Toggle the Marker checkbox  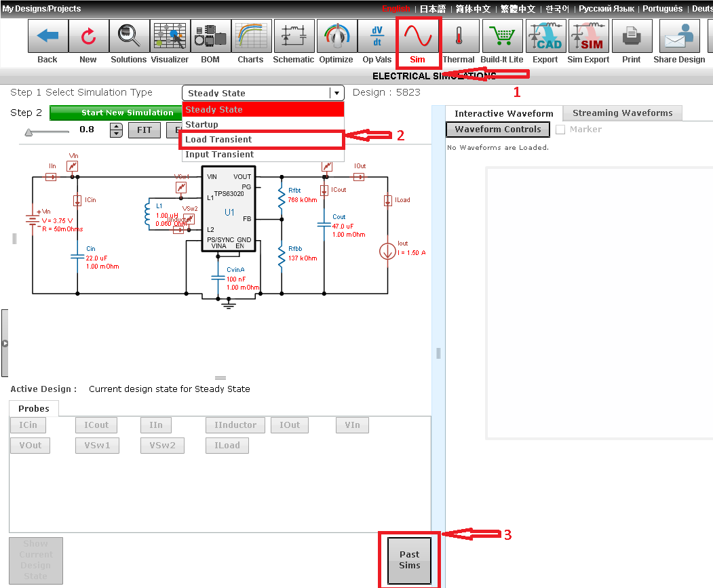(560, 130)
